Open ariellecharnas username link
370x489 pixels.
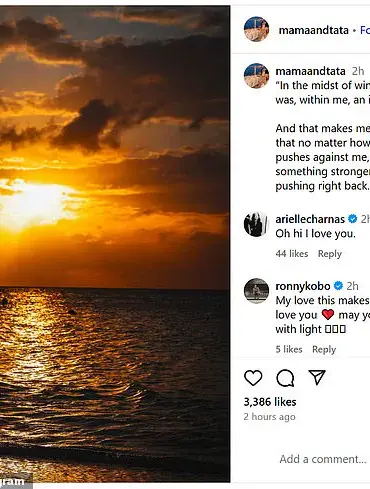click(310, 219)
